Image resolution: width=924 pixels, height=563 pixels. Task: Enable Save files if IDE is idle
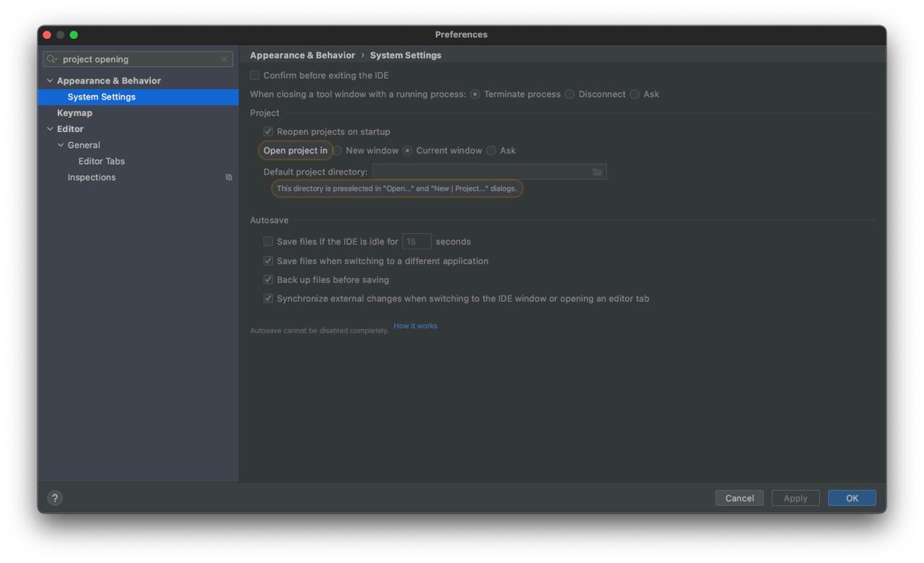point(268,241)
